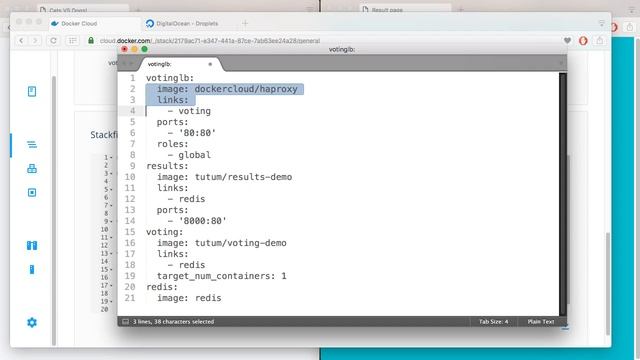Open the Plain Text syntax selector
640x360 pixels.
(x=541, y=322)
